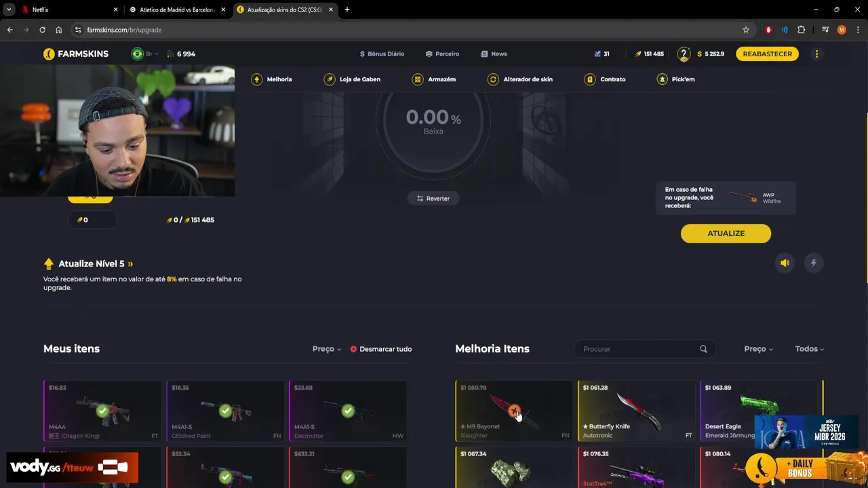Open the Chrome profile avatar
The image size is (868, 488).
(842, 30)
